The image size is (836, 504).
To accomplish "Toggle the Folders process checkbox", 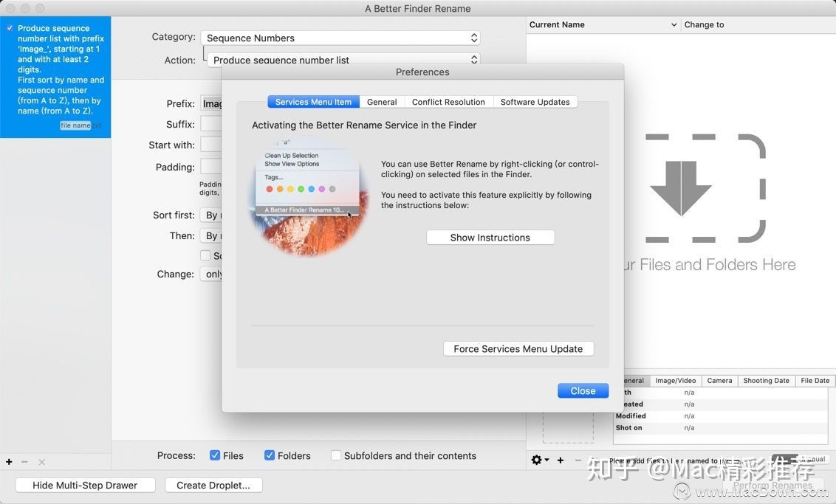I will click(270, 455).
